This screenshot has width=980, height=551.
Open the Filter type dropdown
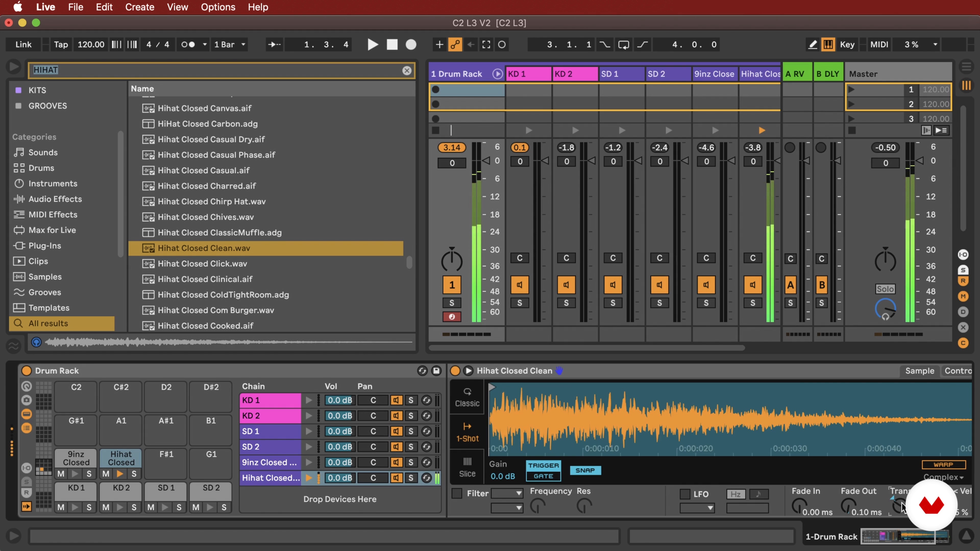(507, 494)
